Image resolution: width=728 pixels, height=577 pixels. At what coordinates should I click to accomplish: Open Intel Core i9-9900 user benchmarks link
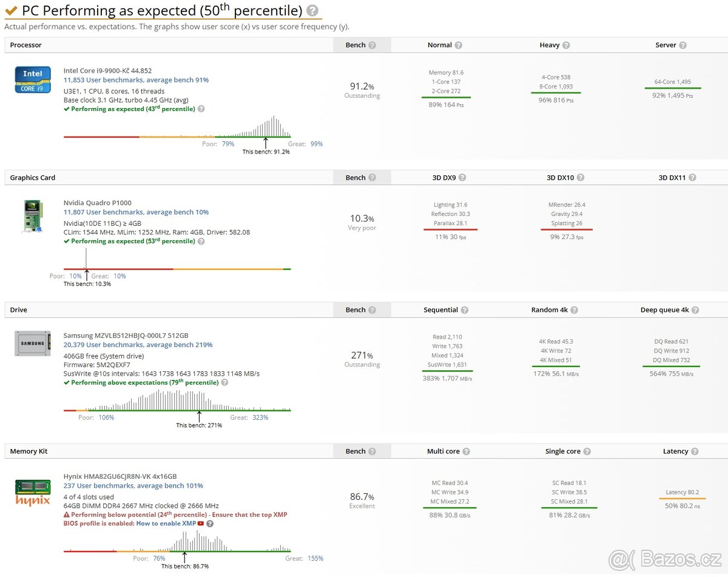coord(136,80)
